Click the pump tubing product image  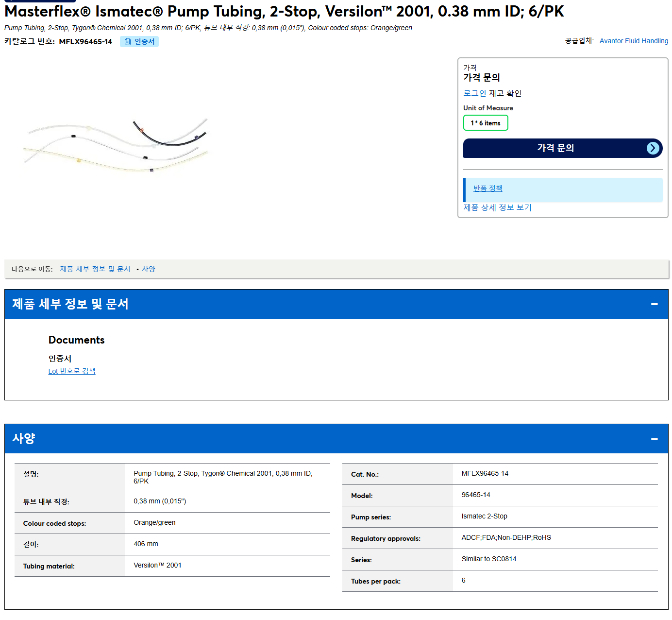pyautogui.click(x=116, y=145)
